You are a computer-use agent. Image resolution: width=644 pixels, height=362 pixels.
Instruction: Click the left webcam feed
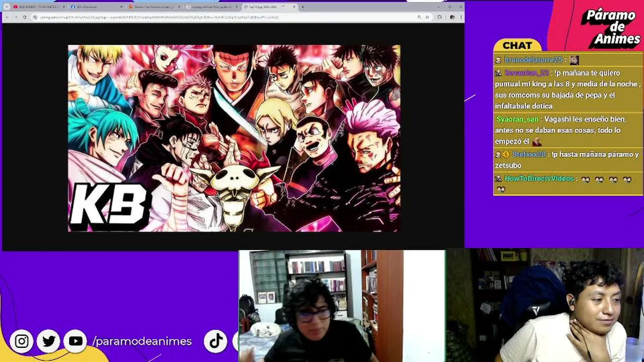tap(342, 306)
